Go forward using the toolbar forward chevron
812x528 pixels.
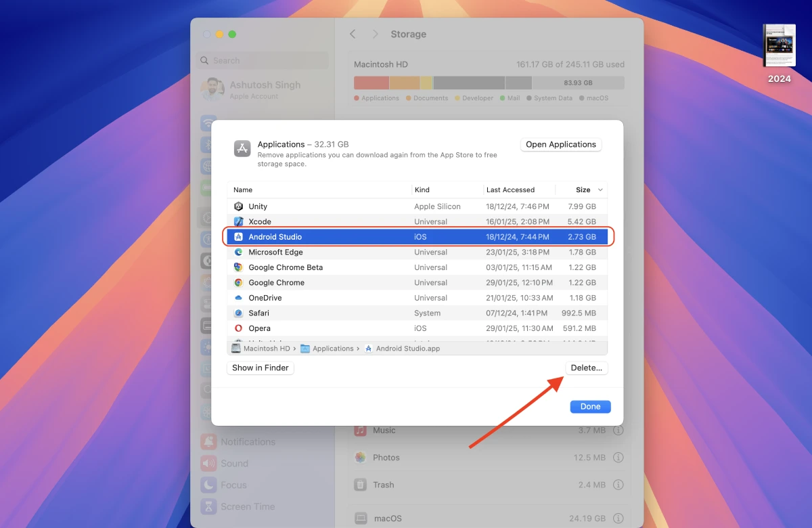(x=376, y=34)
